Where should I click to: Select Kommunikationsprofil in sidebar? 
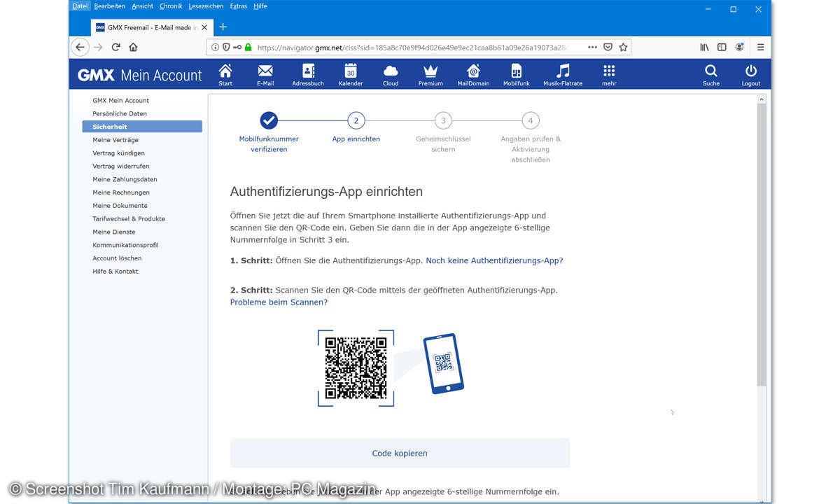tap(125, 245)
